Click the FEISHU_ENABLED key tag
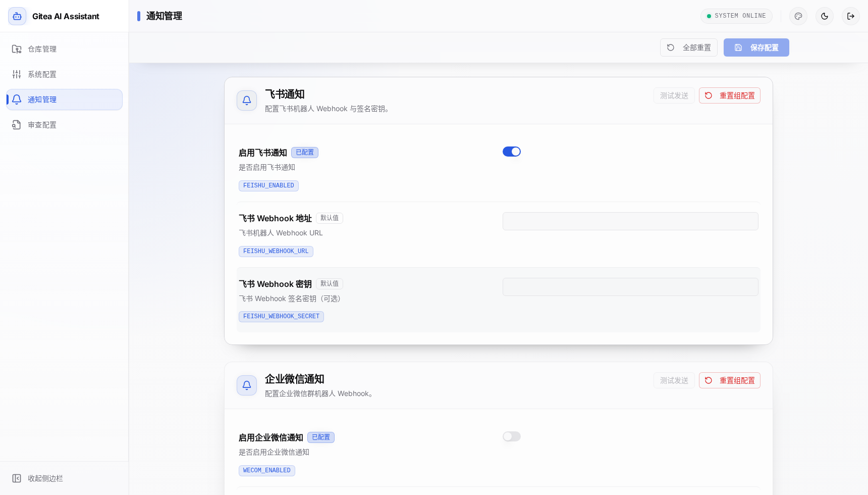The height and width of the screenshot is (495, 868). [x=268, y=186]
